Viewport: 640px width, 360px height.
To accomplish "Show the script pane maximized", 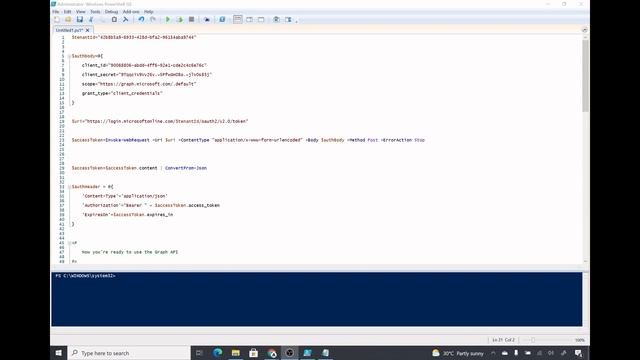I will tap(261, 20).
